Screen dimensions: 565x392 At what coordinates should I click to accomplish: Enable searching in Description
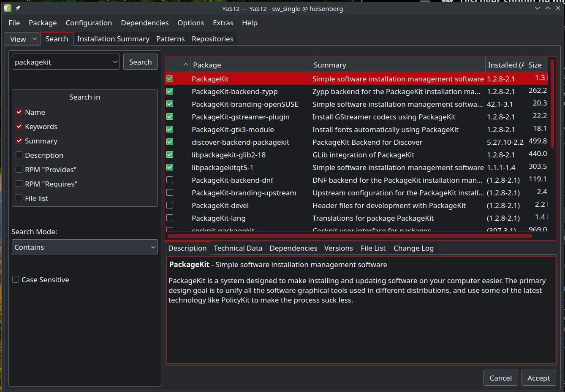[19, 155]
